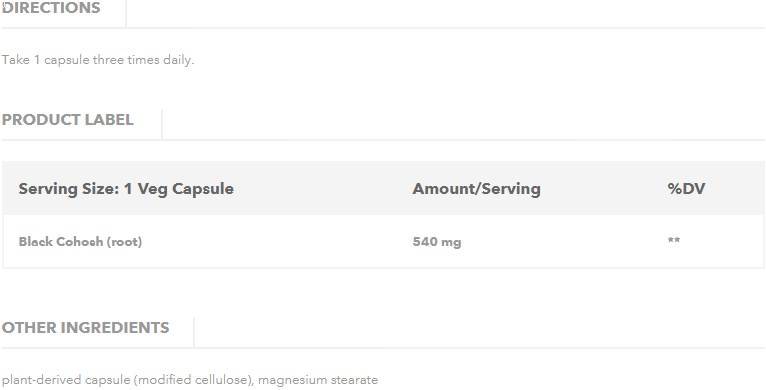The image size is (766, 390).
Task: Select the 'magnesium stearate' ingredient text
Action: tap(318, 380)
